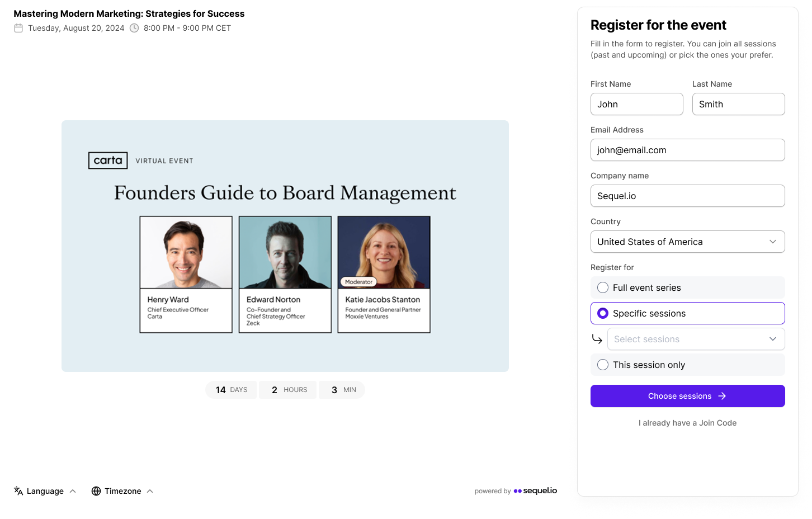Click the 3 MIN countdown box

pos(342,390)
